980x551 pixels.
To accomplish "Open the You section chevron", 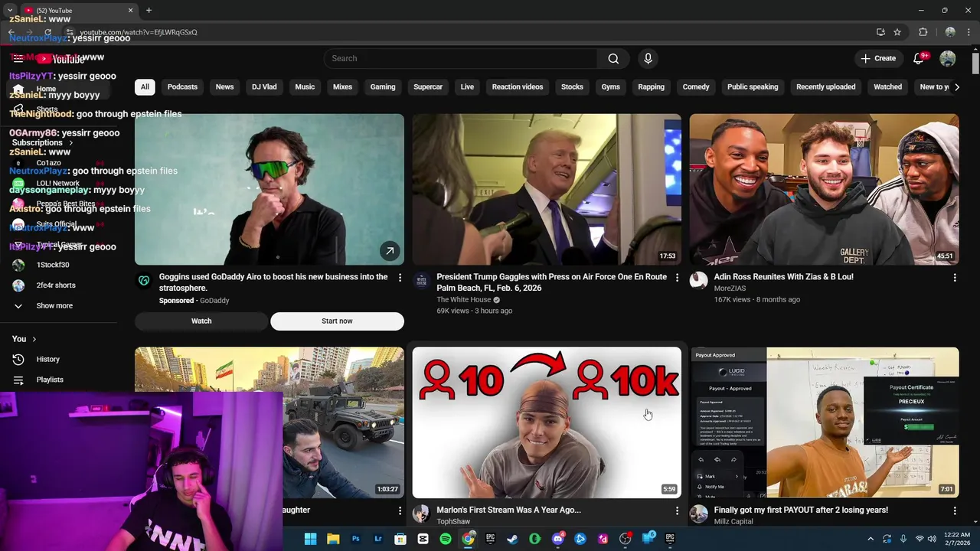I will coord(34,339).
